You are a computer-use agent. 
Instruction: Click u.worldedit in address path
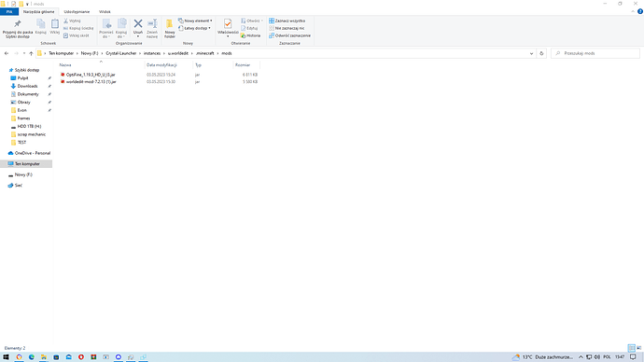point(178,53)
